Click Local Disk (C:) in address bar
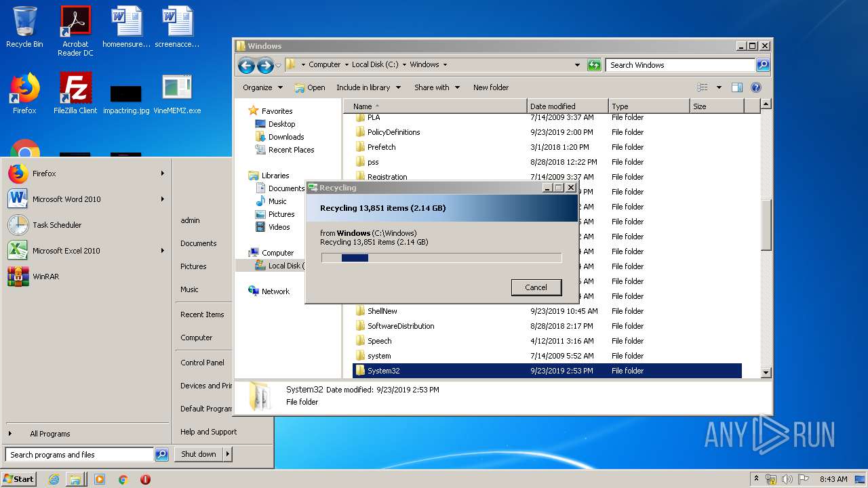The image size is (868, 488). [x=375, y=65]
